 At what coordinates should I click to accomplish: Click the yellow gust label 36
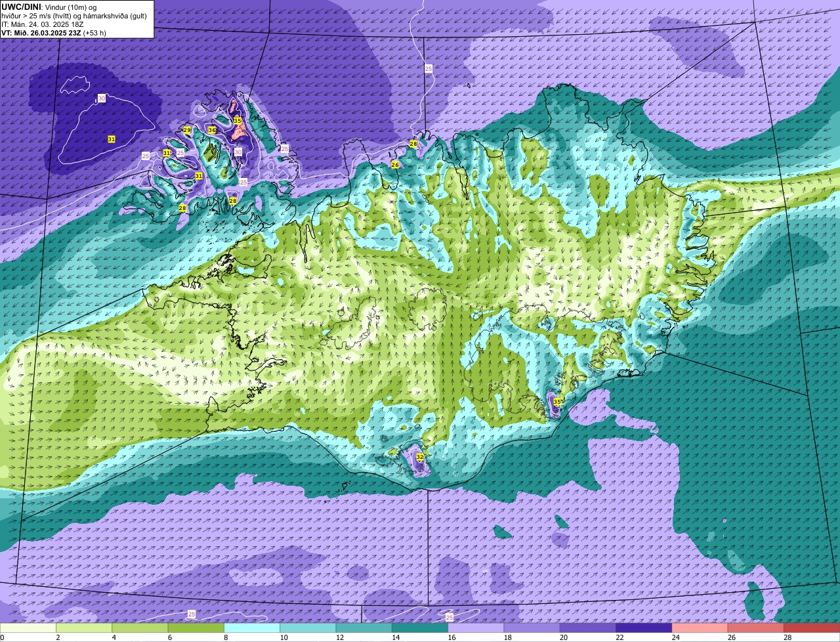pos(212,130)
